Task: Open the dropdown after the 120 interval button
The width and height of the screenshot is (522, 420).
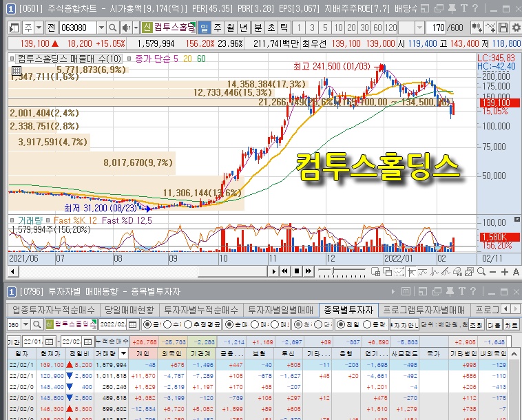Action: pos(419,28)
